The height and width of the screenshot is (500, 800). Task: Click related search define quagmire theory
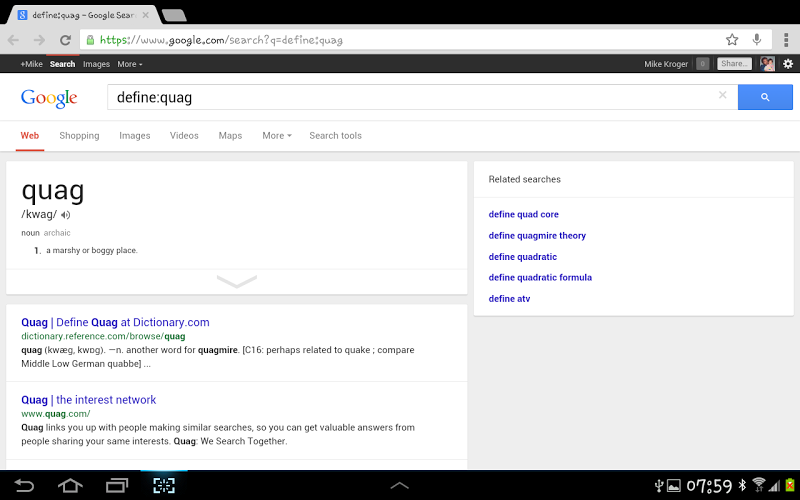(x=537, y=236)
